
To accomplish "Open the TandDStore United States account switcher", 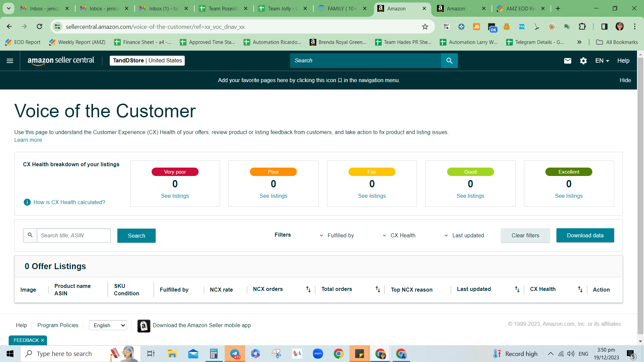I will pyautogui.click(x=147, y=61).
